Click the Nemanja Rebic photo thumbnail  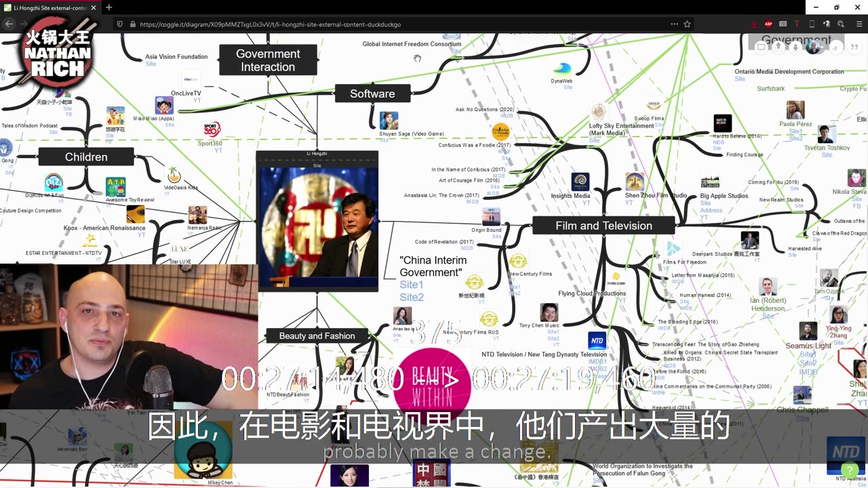coord(197,215)
